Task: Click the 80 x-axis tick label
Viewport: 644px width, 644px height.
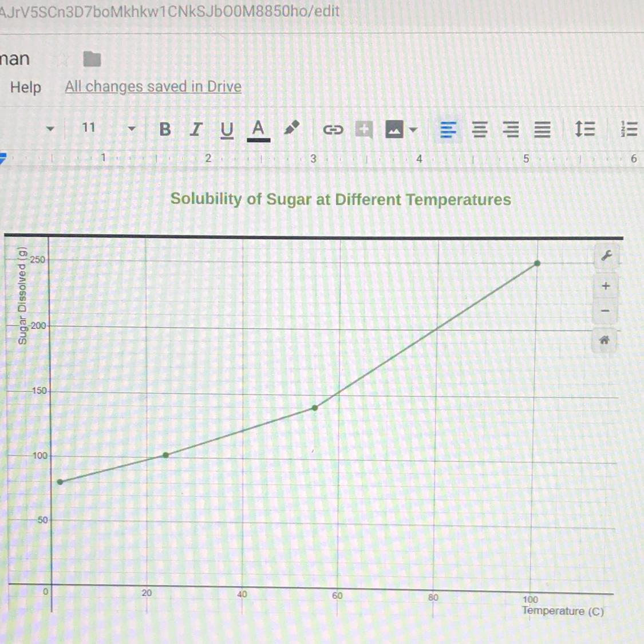Action: click(x=433, y=598)
